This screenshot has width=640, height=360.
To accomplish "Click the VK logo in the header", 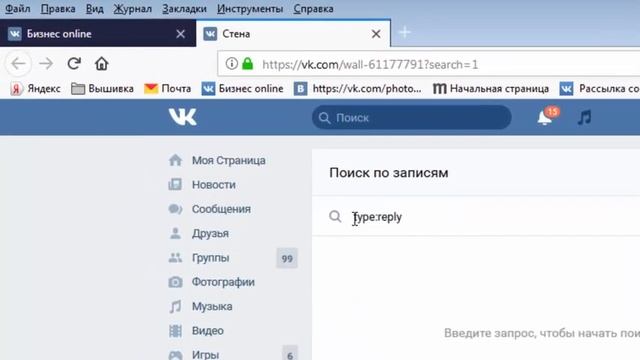I will pyautogui.click(x=183, y=117).
